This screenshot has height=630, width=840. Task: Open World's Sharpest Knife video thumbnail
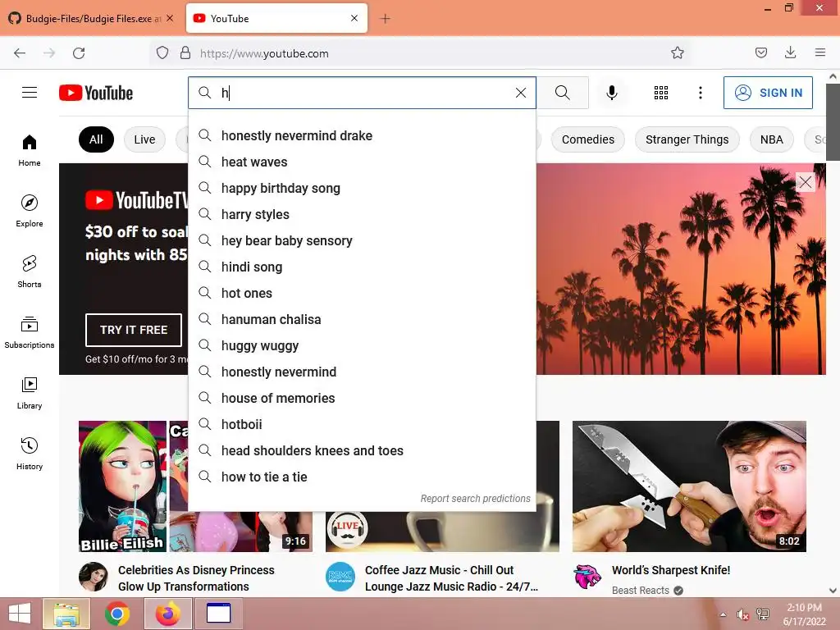coord(689,486)
